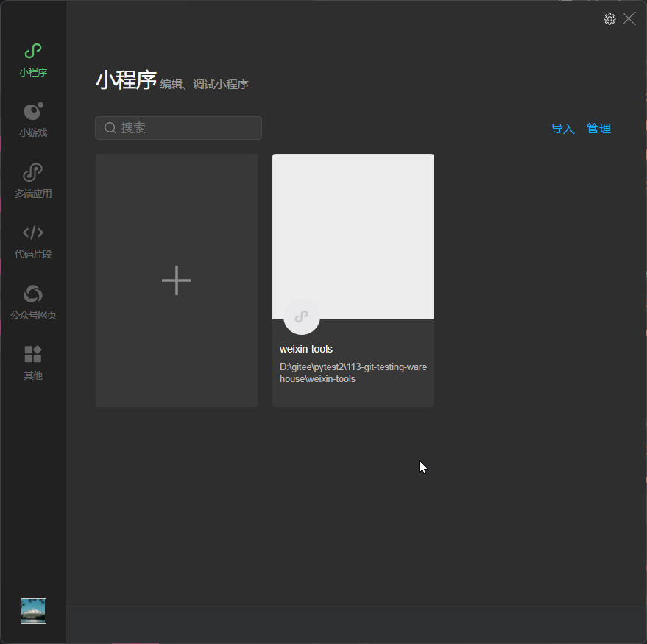Select the 小程序 sidebar category
This screenshot has height=644, width=647.
[33, 60]
